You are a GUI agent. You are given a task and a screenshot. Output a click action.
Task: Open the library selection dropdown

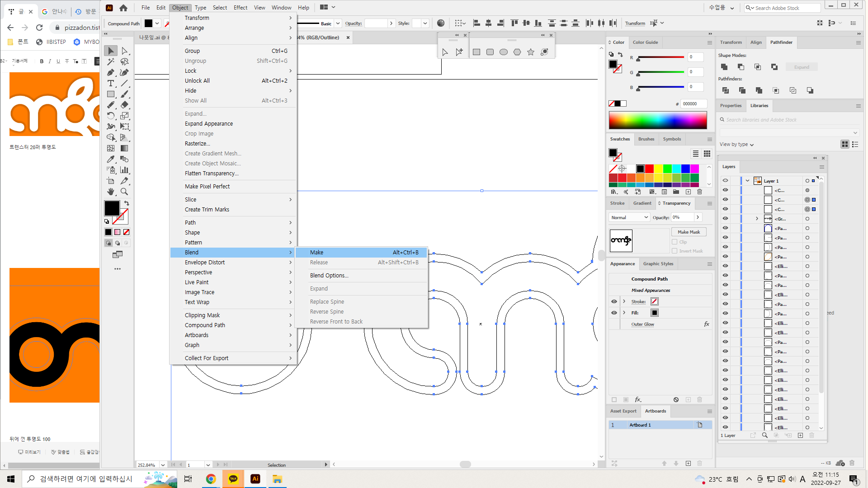point(789,132)
